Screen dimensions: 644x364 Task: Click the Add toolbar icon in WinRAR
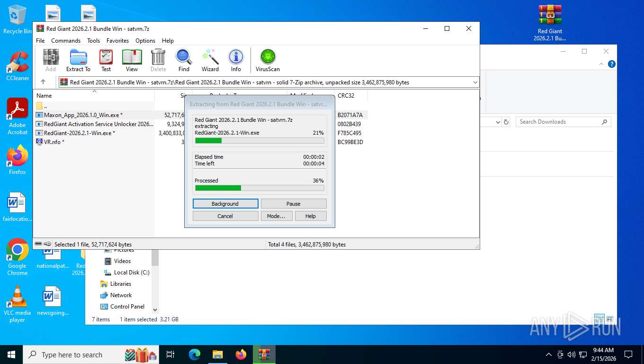click(51, 60)
